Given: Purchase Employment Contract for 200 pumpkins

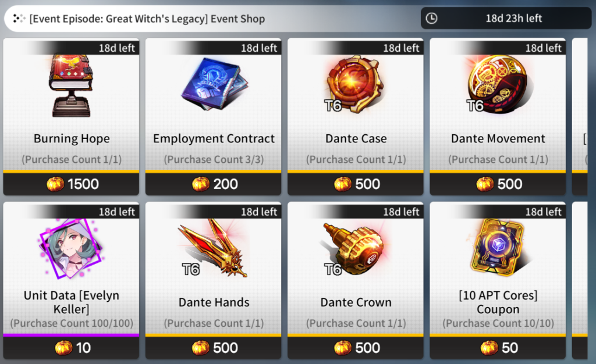Looking at the screenshot, I should click(213, 184).
